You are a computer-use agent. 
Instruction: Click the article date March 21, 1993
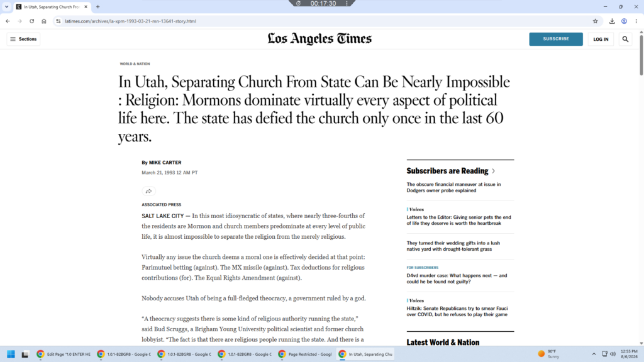pyautogui.click(x=170, y=173)
